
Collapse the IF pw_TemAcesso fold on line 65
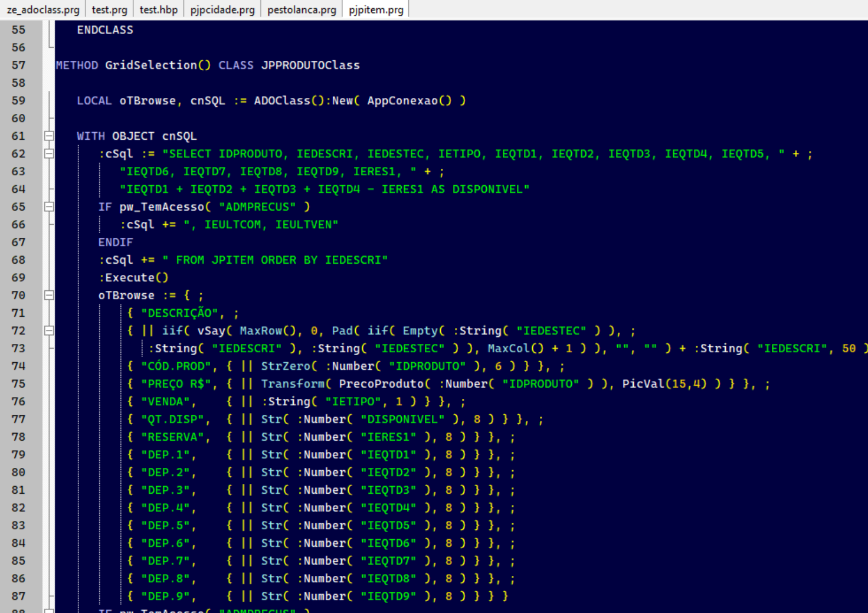[x=49, y=206]
